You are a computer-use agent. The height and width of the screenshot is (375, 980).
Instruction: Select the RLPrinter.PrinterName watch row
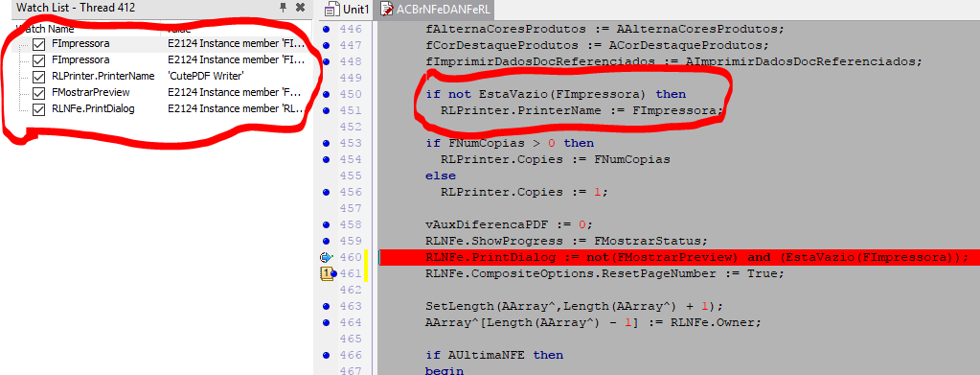pos(160,77)
